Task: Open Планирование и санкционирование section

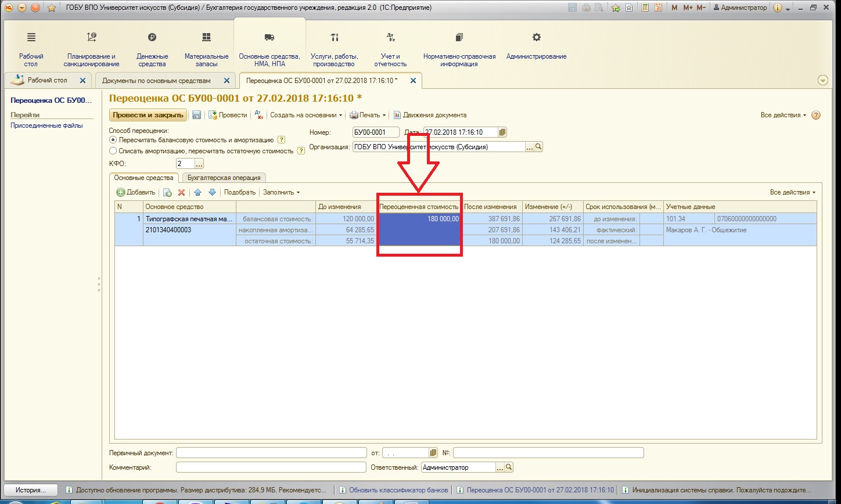Action: click(x=92, y=49)
